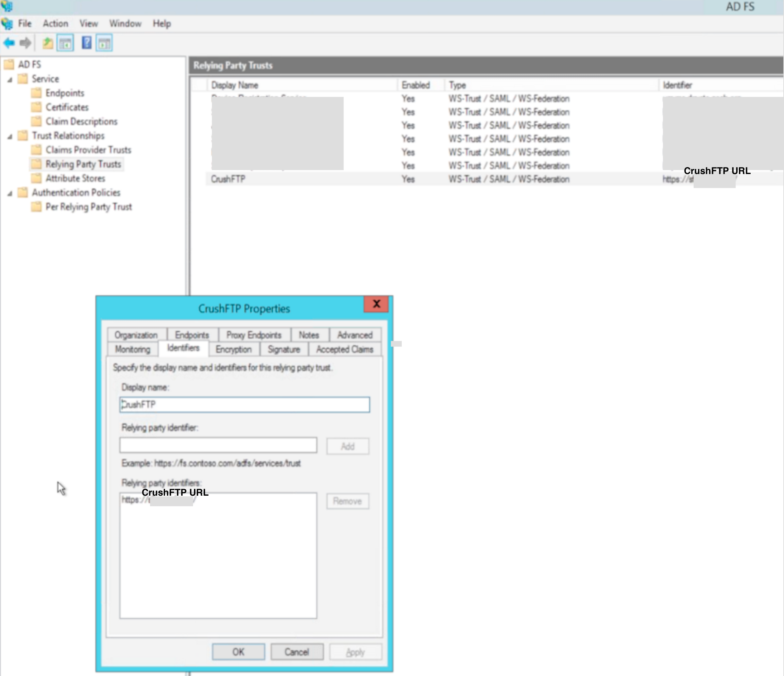Screen dimensions: 784x676
Task: Click the Display name input field
Action: [x=245, y=405]
